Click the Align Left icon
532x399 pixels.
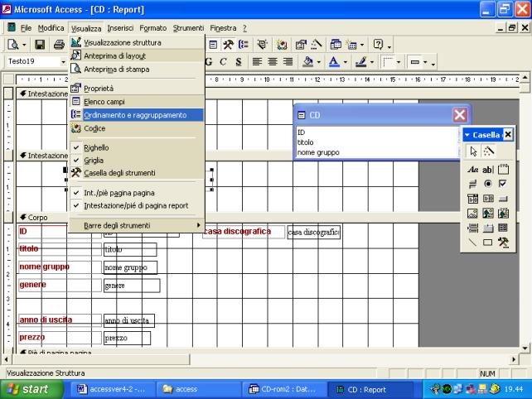(257, 62)
